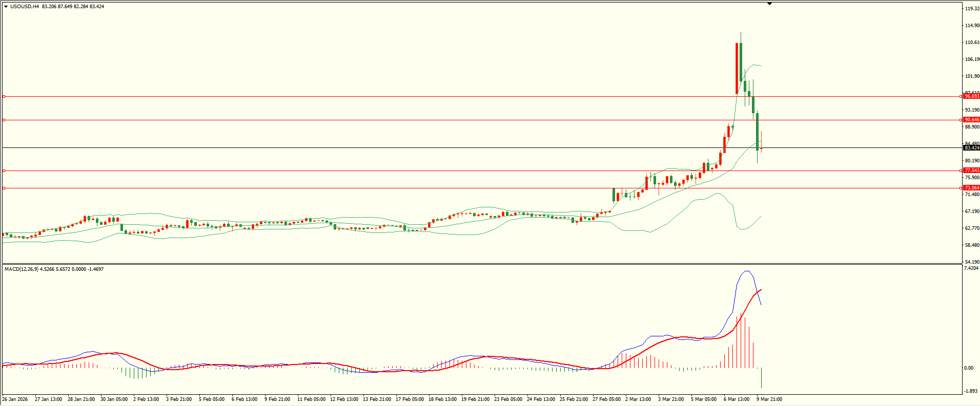Click the chart shift triangle marker at top
Image resolution: width=980 pixels, height=406 pixels.
point(769,4)
